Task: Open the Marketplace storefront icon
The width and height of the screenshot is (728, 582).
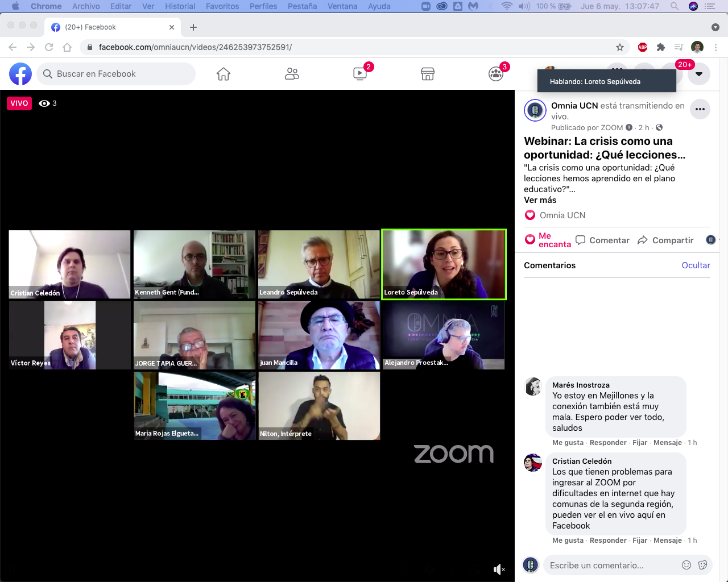Action: pos(428,74)
